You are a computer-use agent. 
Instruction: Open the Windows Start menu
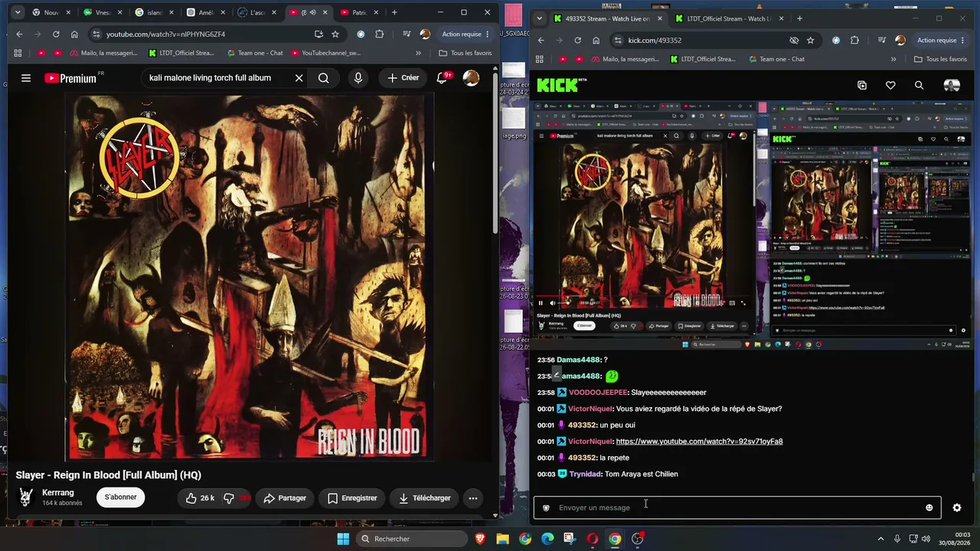click(342, 539)
